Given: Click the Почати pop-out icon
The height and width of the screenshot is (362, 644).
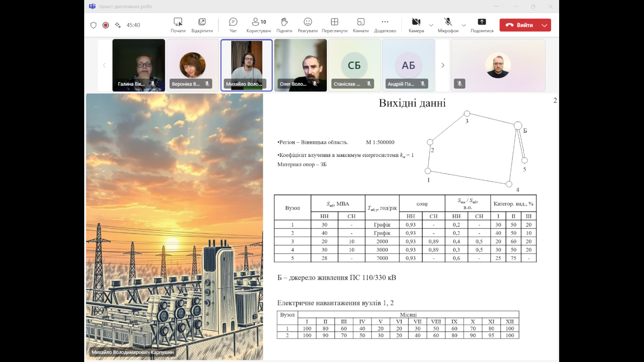Looking at the screenshot, I should (178, 22).
